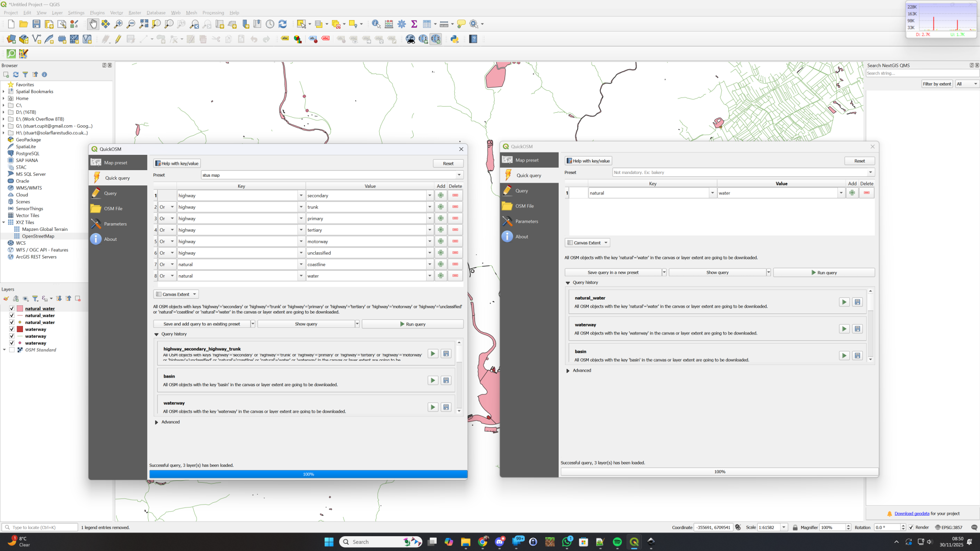Open the Or operator dropdown on the trunk row
Viewport: 980px width, 551px height.
click(172, 207)
